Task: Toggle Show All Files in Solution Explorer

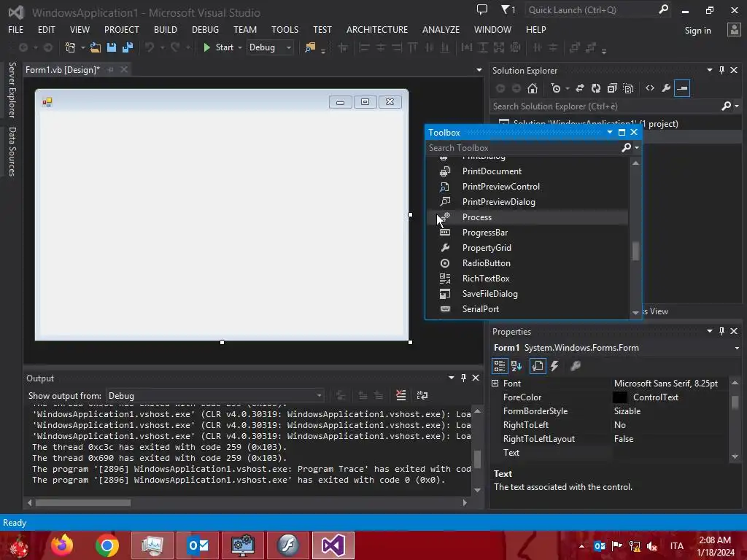Action: click(628, 88)
